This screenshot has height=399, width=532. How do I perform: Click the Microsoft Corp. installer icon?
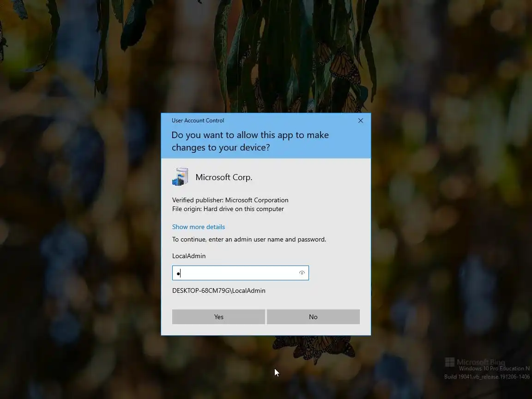coord(180,177)
